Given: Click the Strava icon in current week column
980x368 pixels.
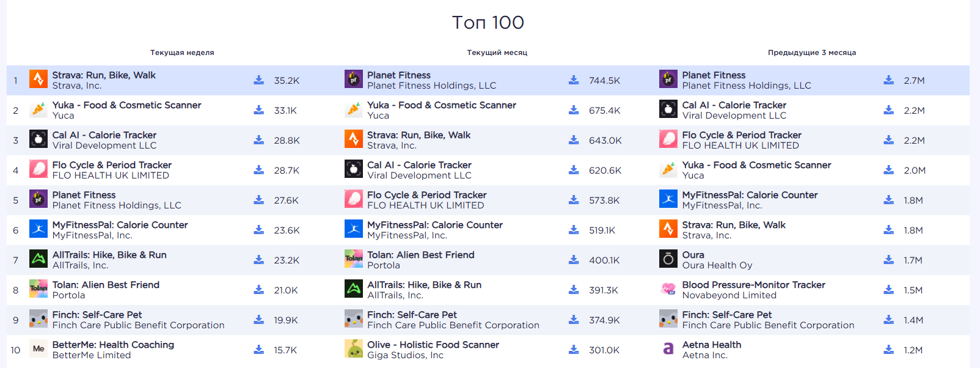Looking at the screenshot, I should [x=38, y=79].
